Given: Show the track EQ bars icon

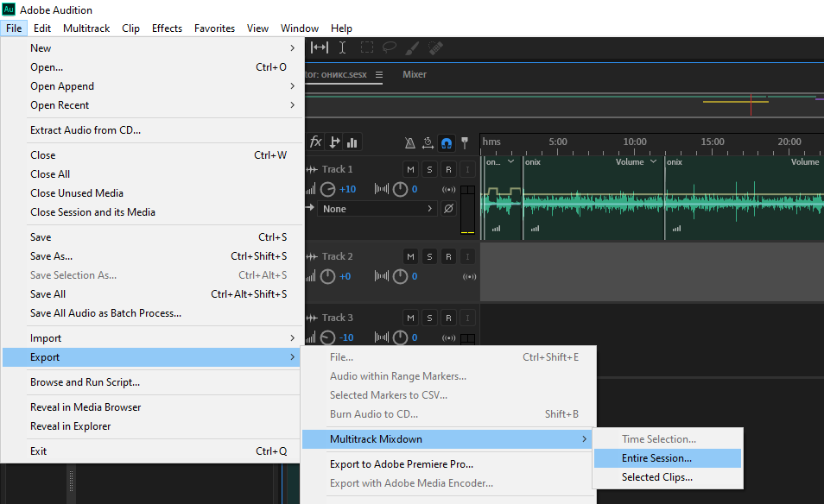Looking at the screenshot, I should (352, 142).
